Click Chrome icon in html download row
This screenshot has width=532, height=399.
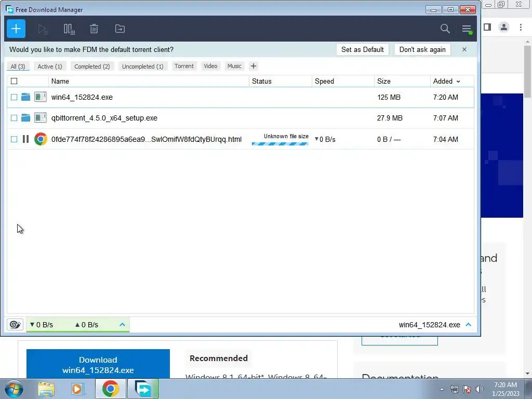pos(41,139)
